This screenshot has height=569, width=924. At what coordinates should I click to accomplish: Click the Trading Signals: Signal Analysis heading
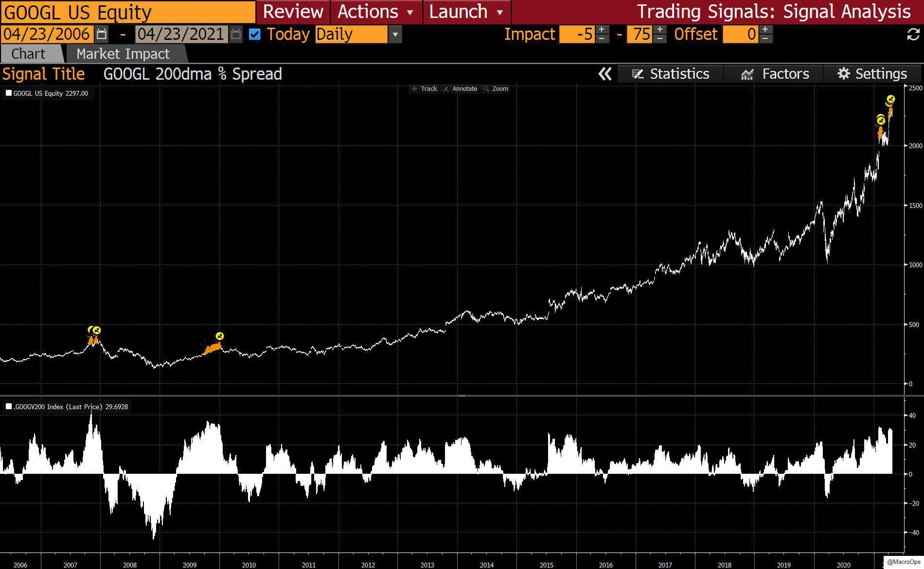point(774,12)
